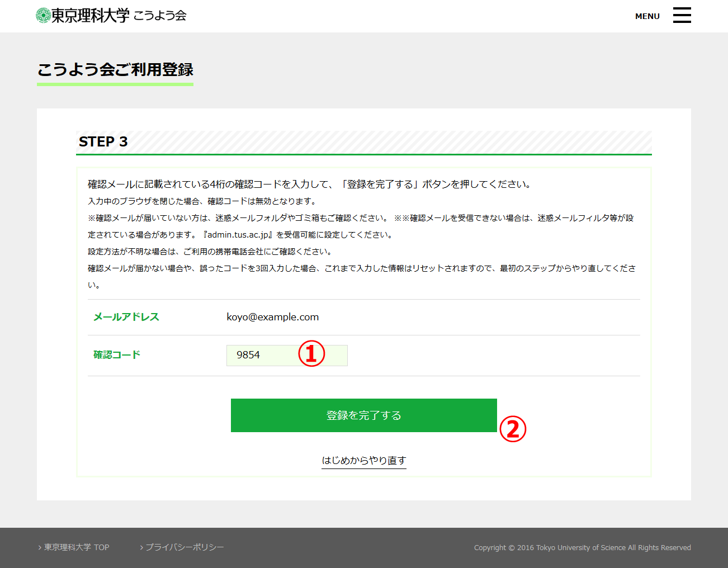Click the こうよう会 text beside the logo
The height and width of the screenshot is (568, 728).
(160, 15)
